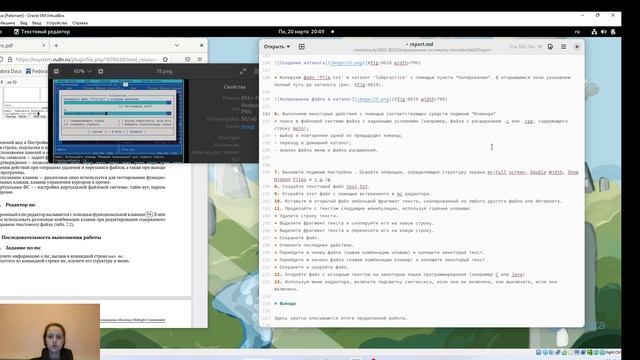Click the Выводы heading line in editor
Image resolution: width=640 pixels, height=360 pixels.
(x=285, y=303)
